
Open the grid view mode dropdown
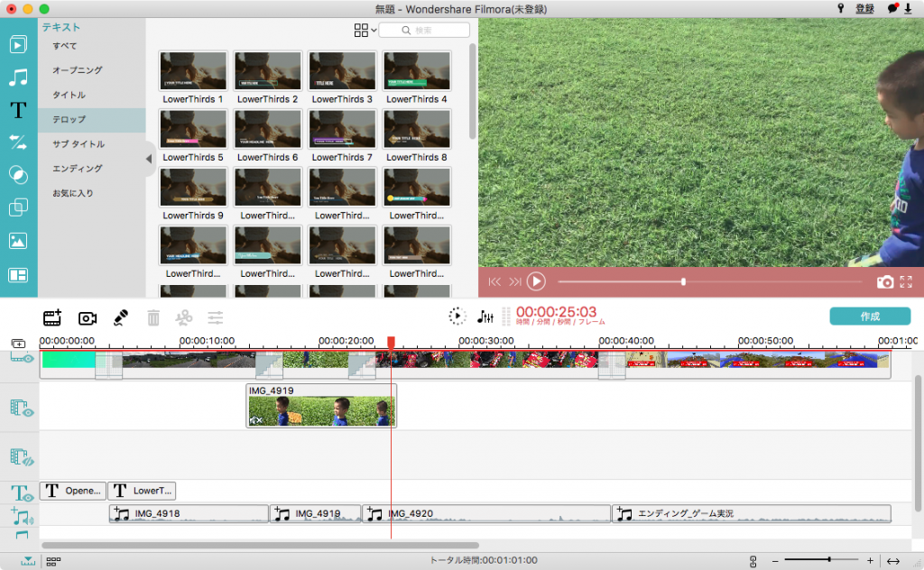(365, 31)
